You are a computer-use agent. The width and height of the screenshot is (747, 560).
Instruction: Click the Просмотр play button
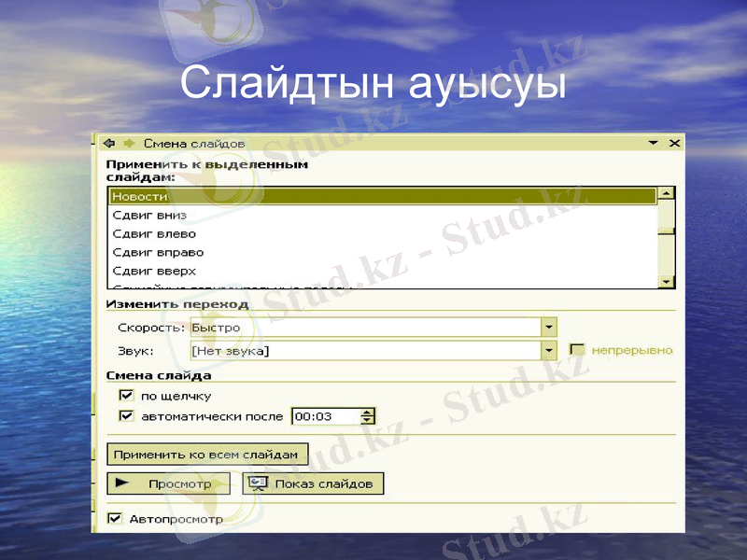tap(168, 484)
